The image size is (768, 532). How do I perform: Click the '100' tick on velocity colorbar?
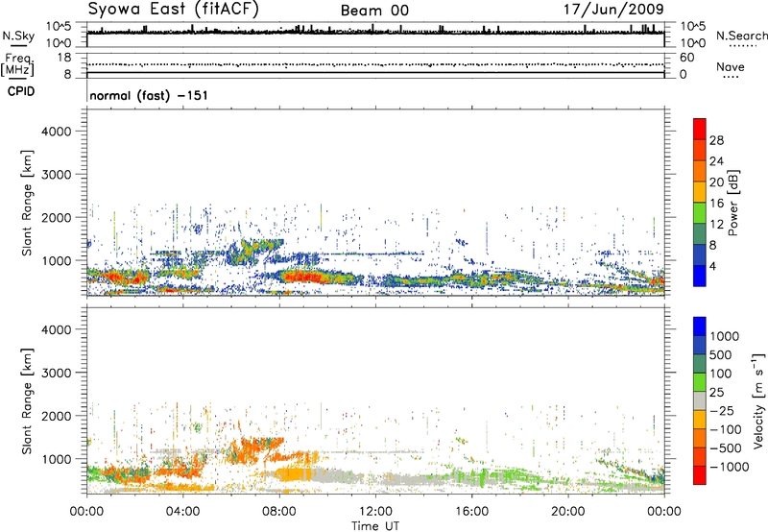click(x=721, y=374)
